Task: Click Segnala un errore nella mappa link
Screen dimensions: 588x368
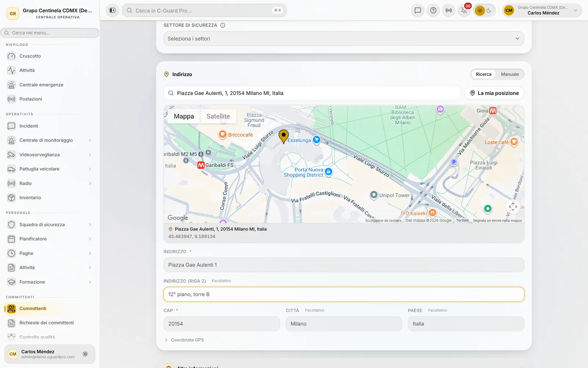Action: point(497,221)
